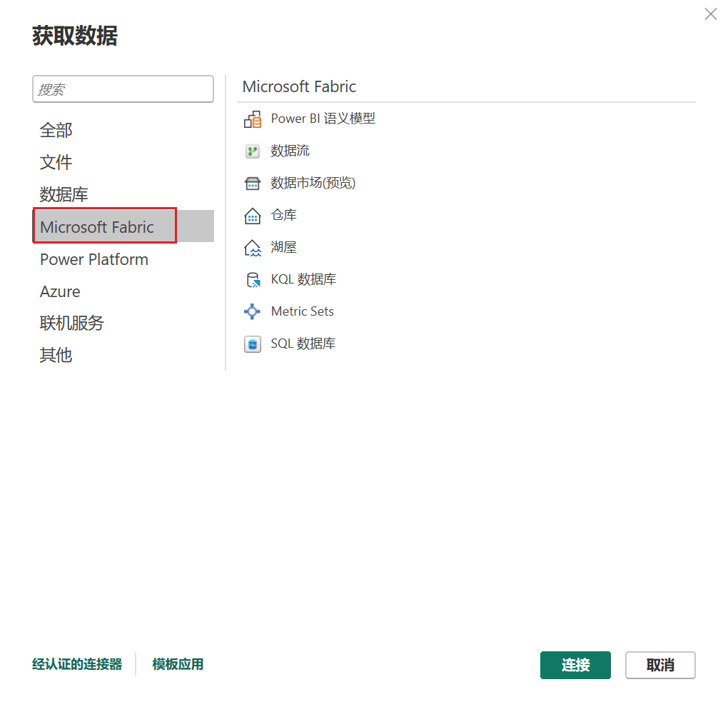Click the 数据市场(预览) storefront icon
Screen dimensions: 728x707
253,184
